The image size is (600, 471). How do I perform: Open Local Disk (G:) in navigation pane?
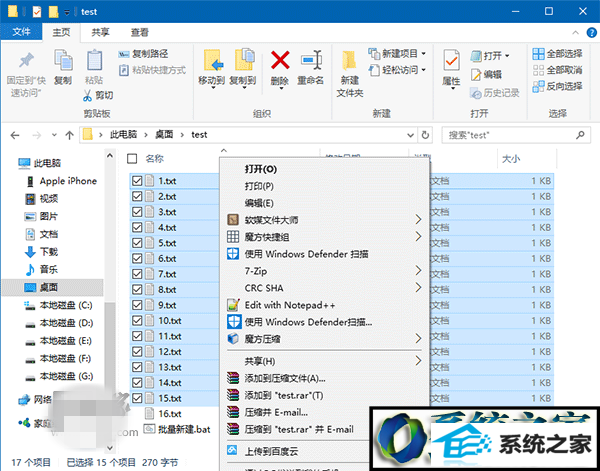point(59,376)
